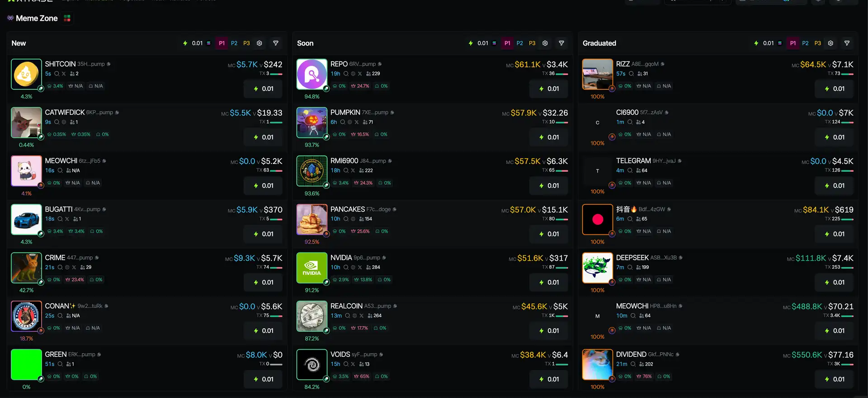Open settings gear in the New column
Image resolution: width=868 pixels, height=398 pixels.
coord(259,43)
